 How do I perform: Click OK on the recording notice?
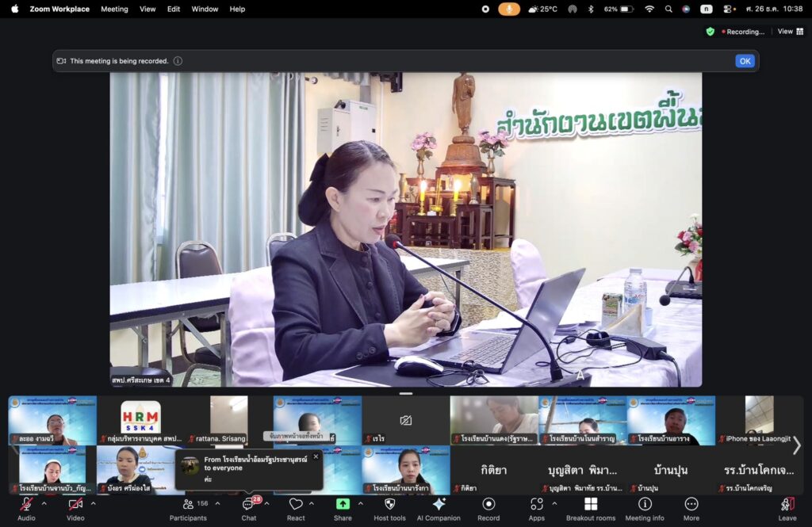pyautogui.click(x=745, y=61)
